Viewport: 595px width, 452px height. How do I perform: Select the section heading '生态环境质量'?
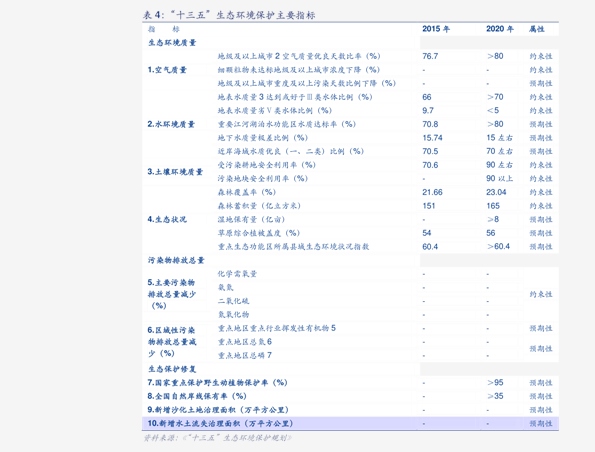point(172,43)
